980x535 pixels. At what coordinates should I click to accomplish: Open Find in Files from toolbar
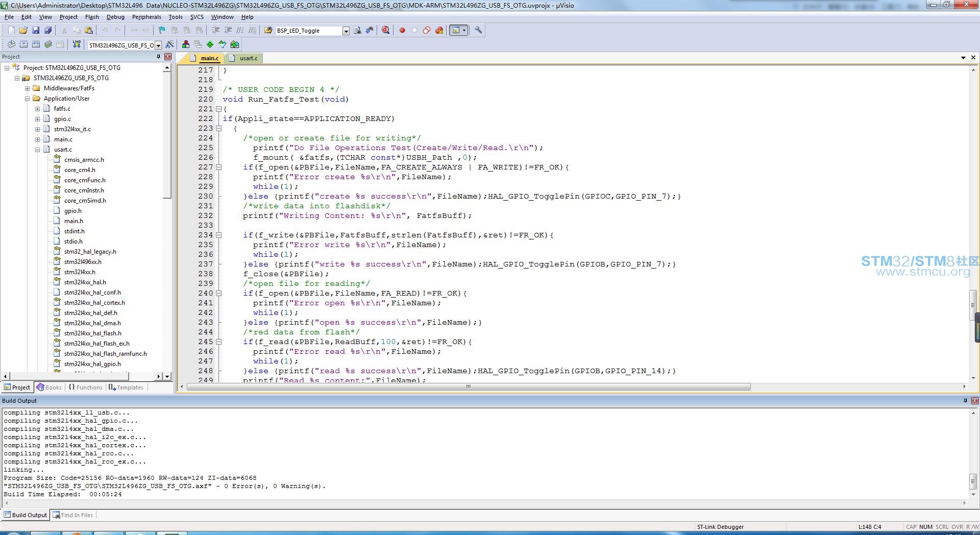[x=268, y=31]
